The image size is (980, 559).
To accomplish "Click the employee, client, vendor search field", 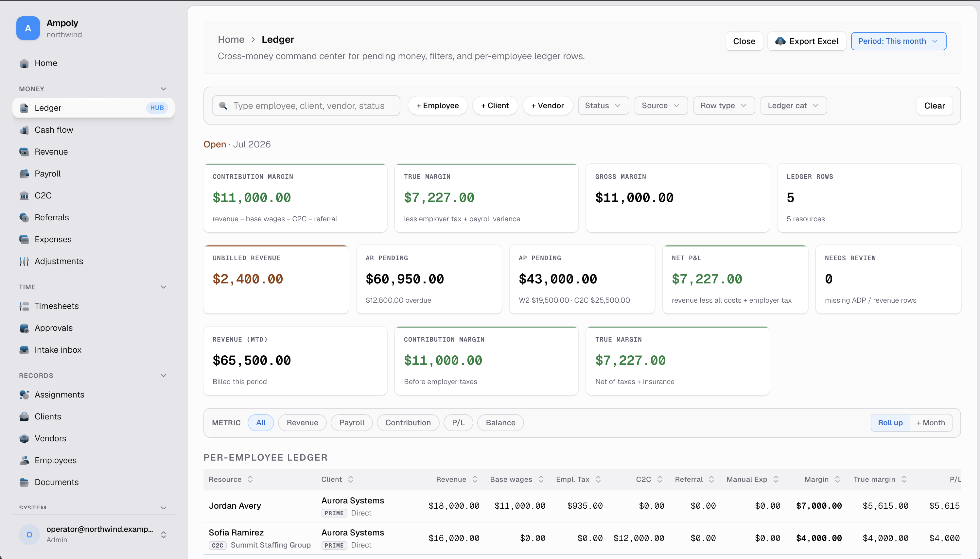I will click(306, 106).
